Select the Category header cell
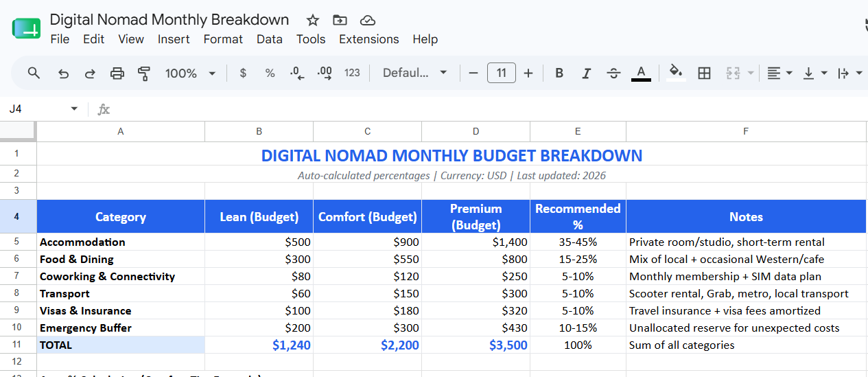The height and width of the screenshot is (377, 868). point(121,216)
